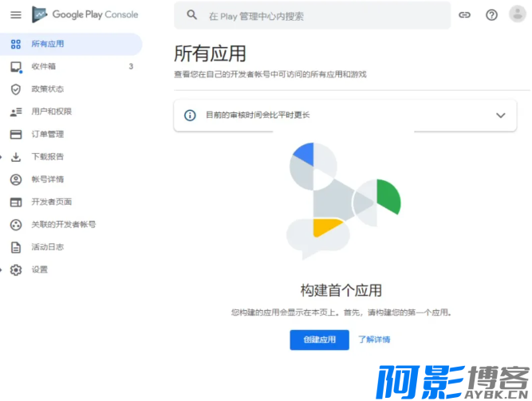The width and height of the screenshot is (532, 401).
Task: Click the Google Play Console logo
Action: click(85, 14)
